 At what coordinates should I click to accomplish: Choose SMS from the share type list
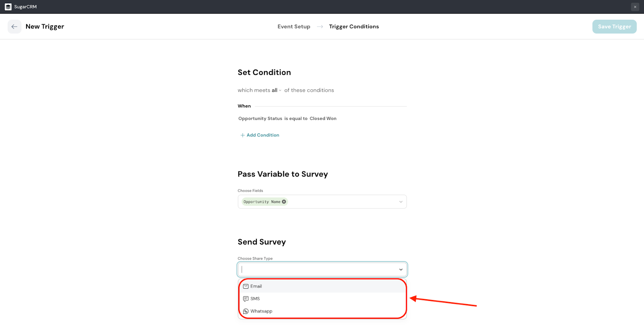pos(255,299)
